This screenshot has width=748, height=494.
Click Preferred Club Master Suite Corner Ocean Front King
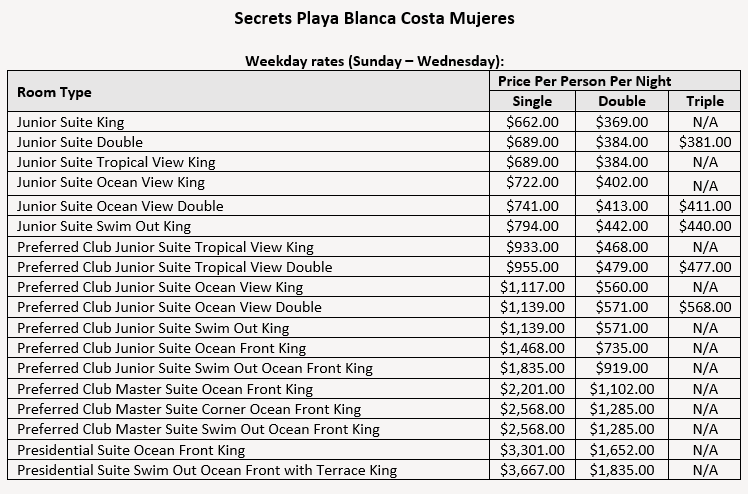(189, 409)
